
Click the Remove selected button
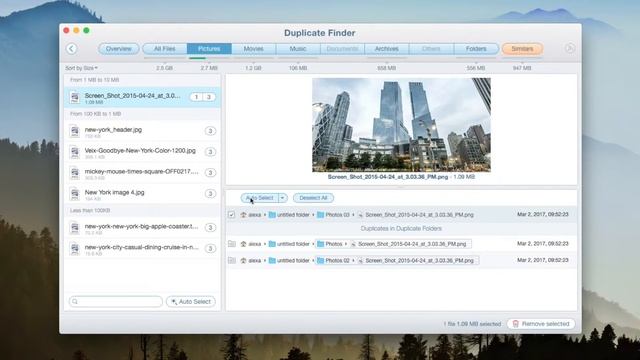(x=541, y=324)
